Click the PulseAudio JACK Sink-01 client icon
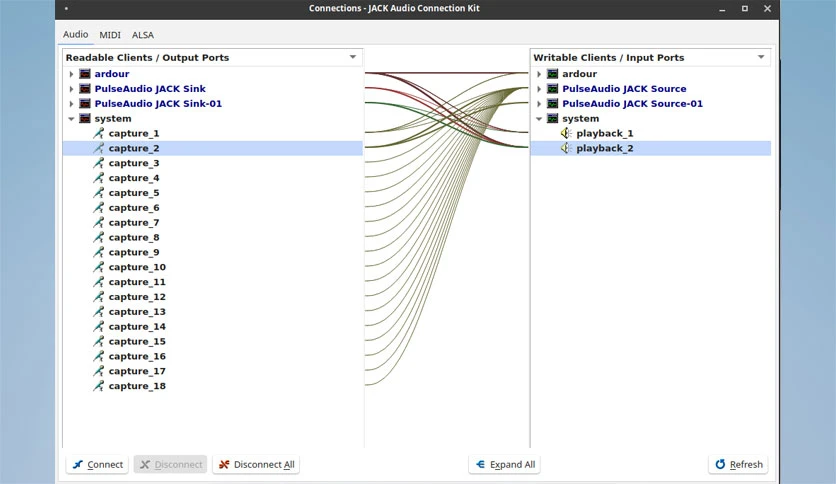Image resolution: width=836 pixels, height=484 pixels. click(85, 103)
